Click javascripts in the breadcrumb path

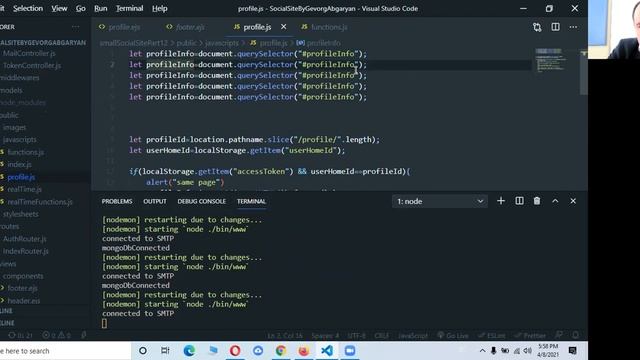click(x=222, y=43)
